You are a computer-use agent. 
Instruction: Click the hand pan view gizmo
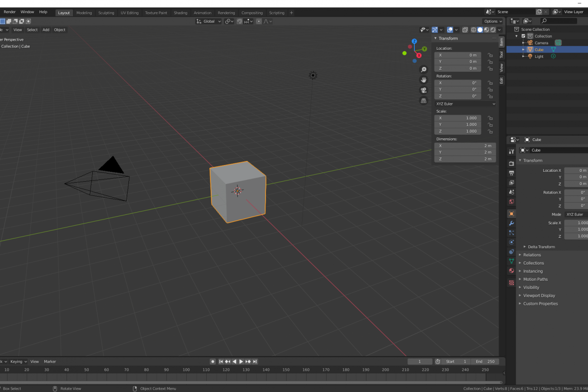(423, 80)
